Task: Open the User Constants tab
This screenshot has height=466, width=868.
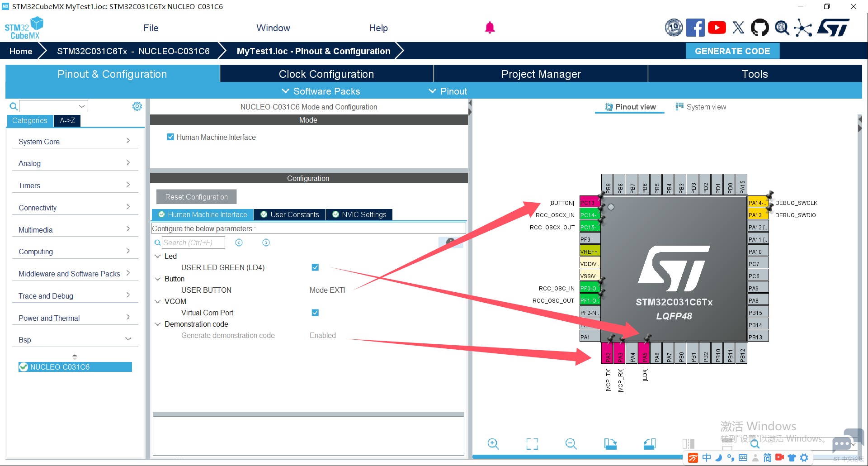Action: point(290,214)
